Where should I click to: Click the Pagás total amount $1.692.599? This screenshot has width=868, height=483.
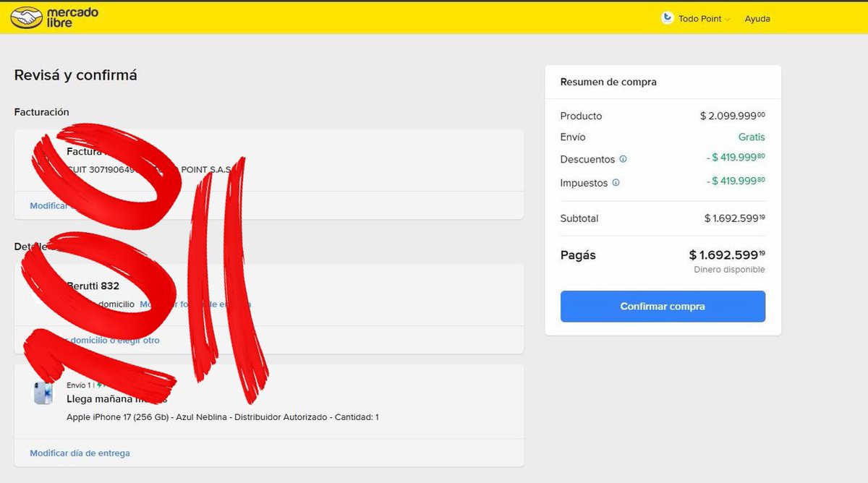click(727, 255)
